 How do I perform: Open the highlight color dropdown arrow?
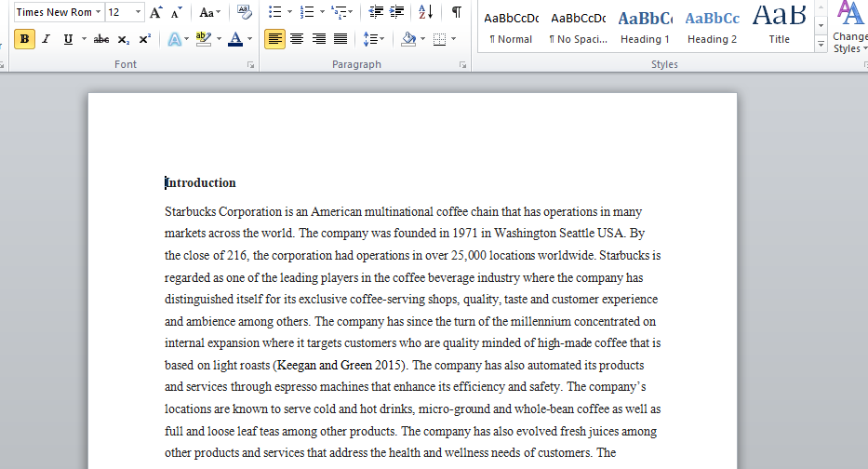click(220, 39)
